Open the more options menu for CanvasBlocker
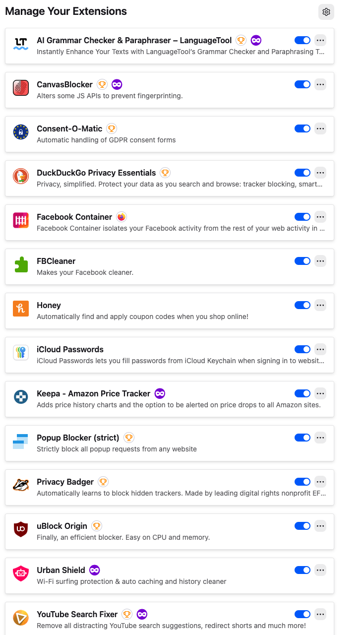The image size is (364, 635). [320, 84]
